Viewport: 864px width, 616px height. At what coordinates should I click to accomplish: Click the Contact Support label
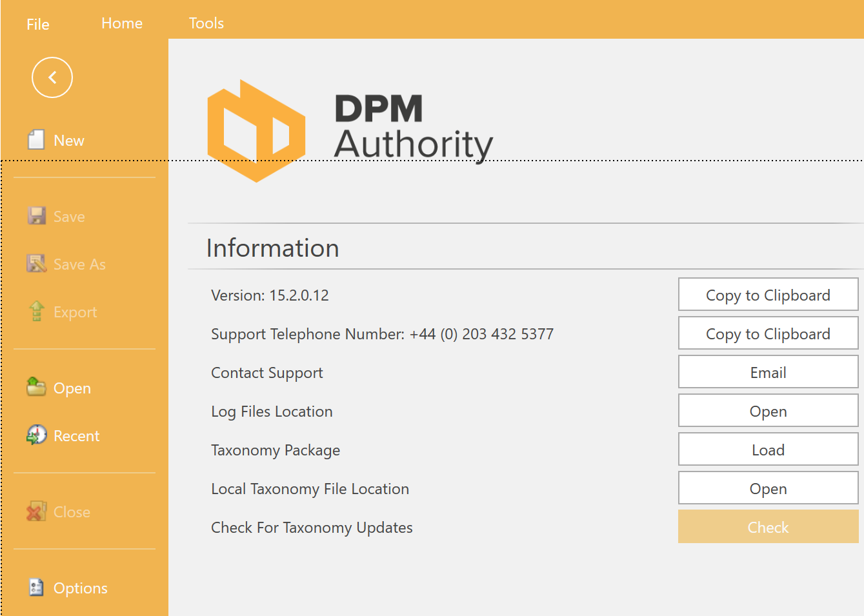267,373
